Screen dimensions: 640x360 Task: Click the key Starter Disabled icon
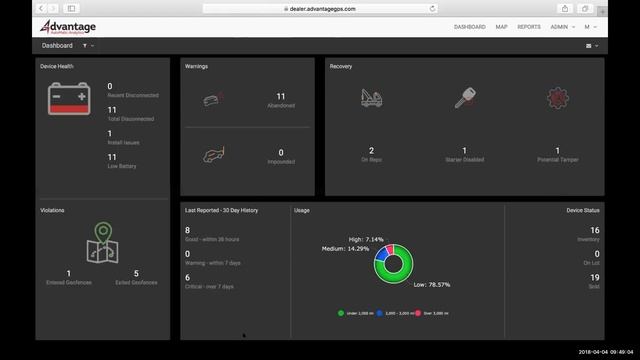(x=465, y=98)
